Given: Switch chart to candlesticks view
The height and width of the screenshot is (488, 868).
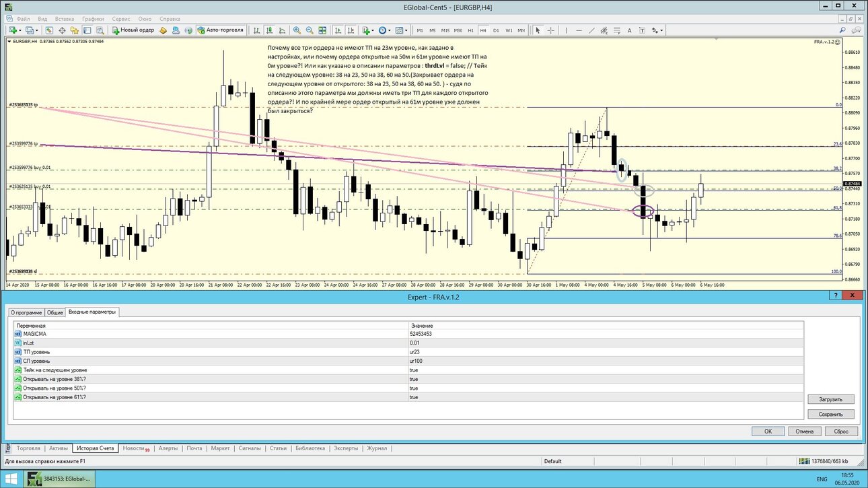Looking at the screenshot, I should click(269, 30).
